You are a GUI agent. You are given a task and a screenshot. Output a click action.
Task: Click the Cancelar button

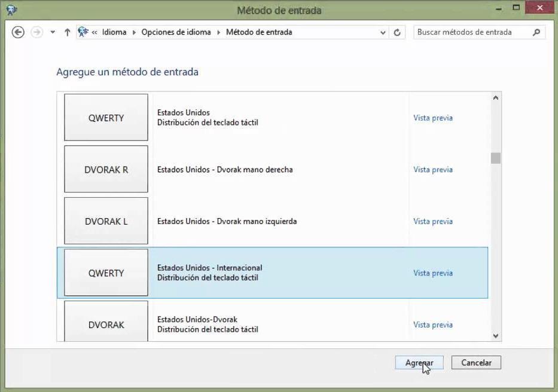click(476, 363)
